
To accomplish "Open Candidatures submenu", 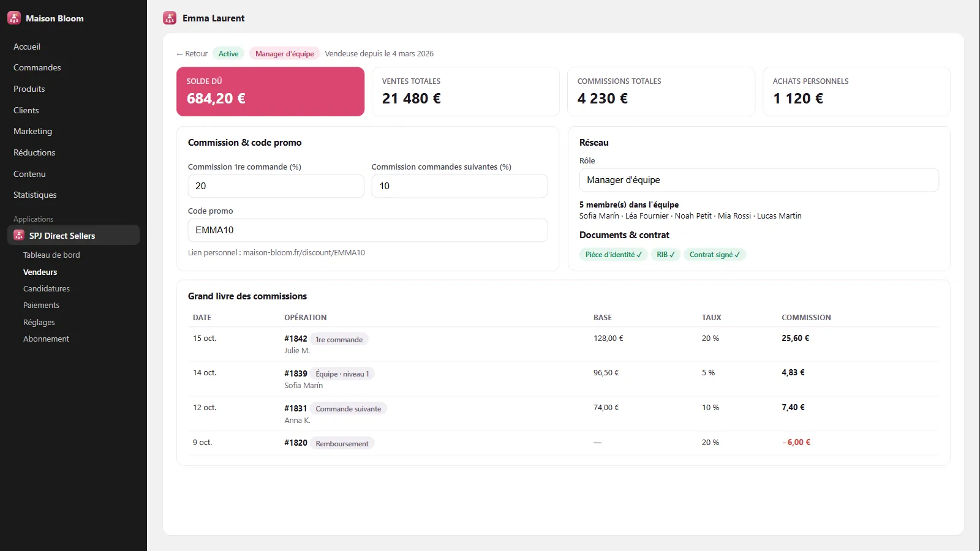I will coord(47,288).
